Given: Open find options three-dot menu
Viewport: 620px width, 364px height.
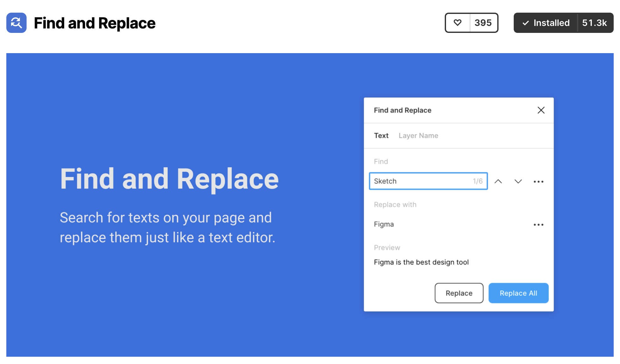Looking at the screenshot, I should [x=538, y=182].
